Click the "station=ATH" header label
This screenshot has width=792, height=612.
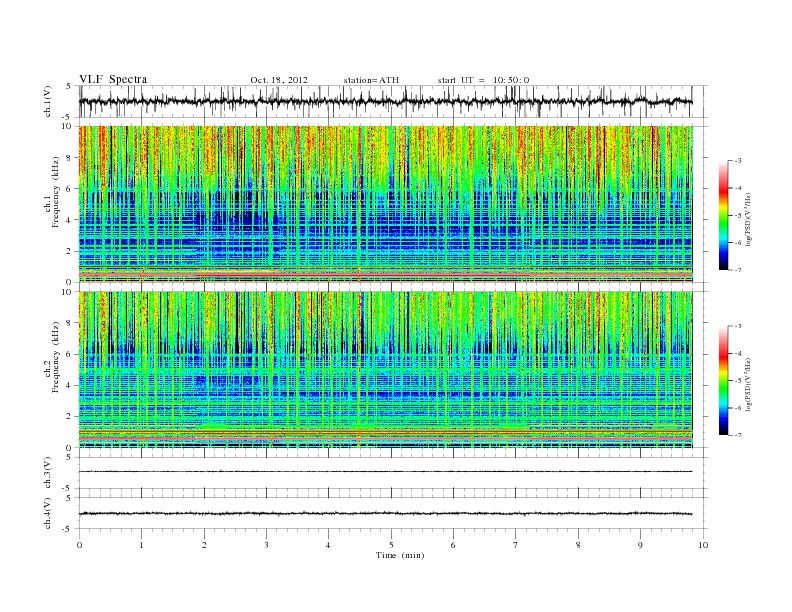(x=371, y=80)
